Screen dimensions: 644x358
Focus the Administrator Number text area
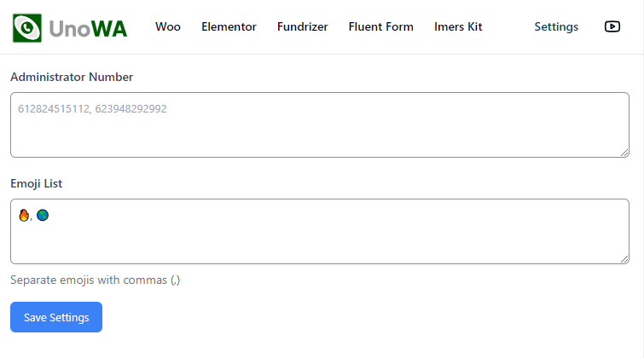click(x=320, y=124)
